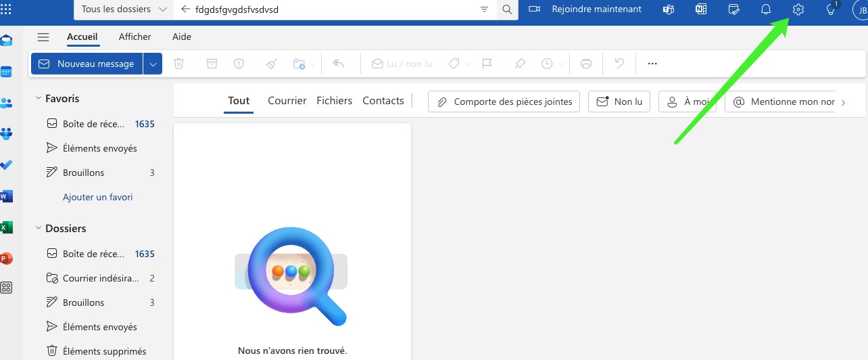868x360 pixels.
Task: Toggle 'Comporte des pièces jointes' filter
Action: click(x=504, y=102)
